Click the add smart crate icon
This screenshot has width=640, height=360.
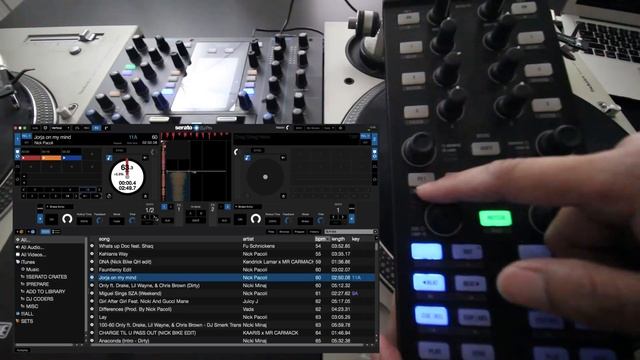32,232
